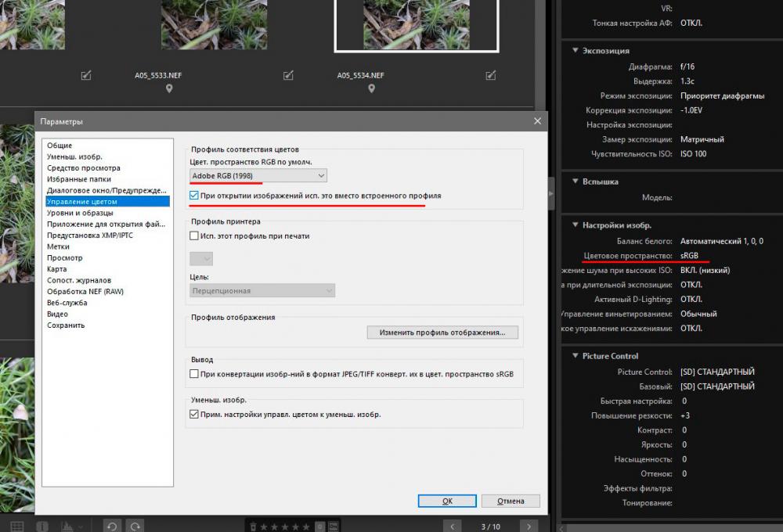Click the 3 / 10 image counter
Screen dimensions: 783x532
(x=490, y=527)
